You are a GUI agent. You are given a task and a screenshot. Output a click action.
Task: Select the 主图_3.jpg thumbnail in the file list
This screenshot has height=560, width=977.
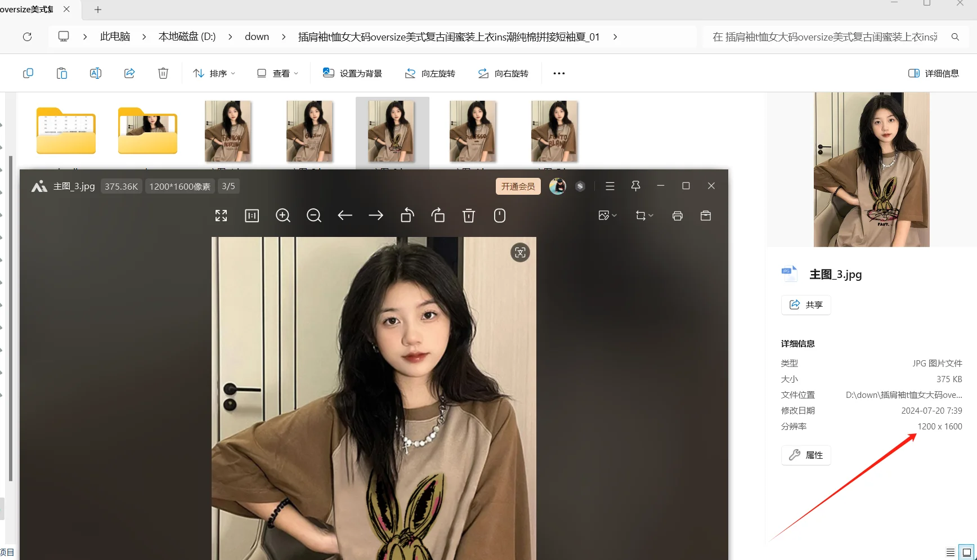tap(392, 132)
